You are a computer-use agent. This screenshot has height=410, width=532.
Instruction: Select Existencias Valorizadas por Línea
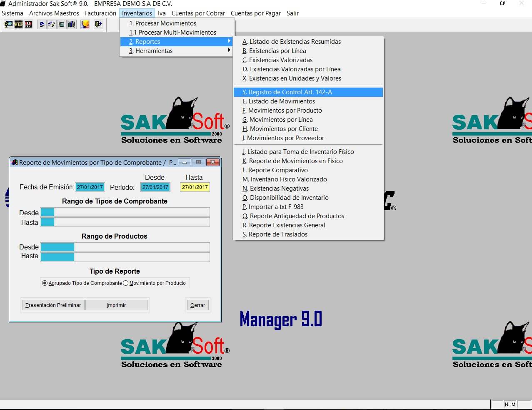coord(308,69)
